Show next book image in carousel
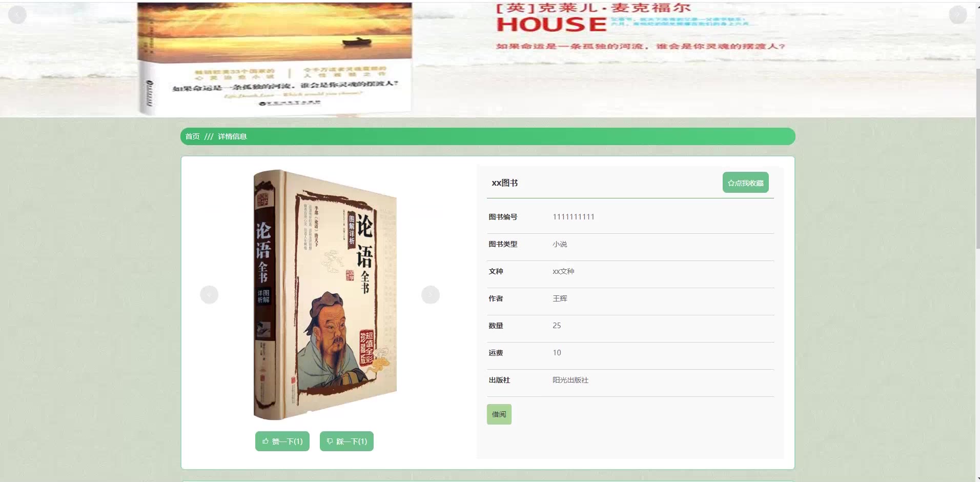The image size is (980, 482). (431, 295)
